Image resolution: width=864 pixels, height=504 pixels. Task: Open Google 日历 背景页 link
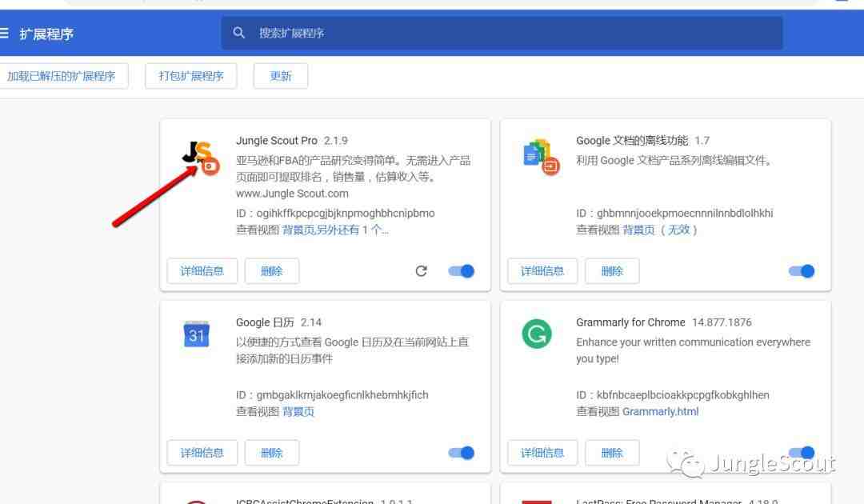tap(298, 411)
